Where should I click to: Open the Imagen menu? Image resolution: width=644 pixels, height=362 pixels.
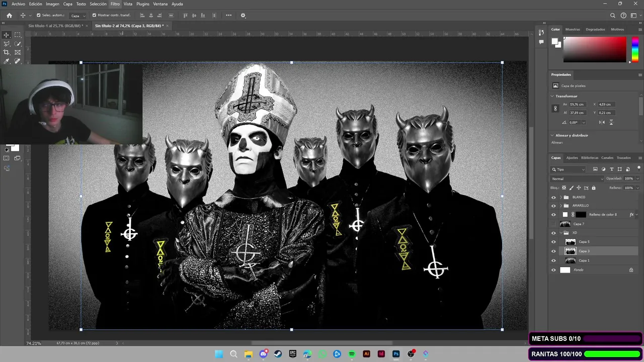[52, 4]
